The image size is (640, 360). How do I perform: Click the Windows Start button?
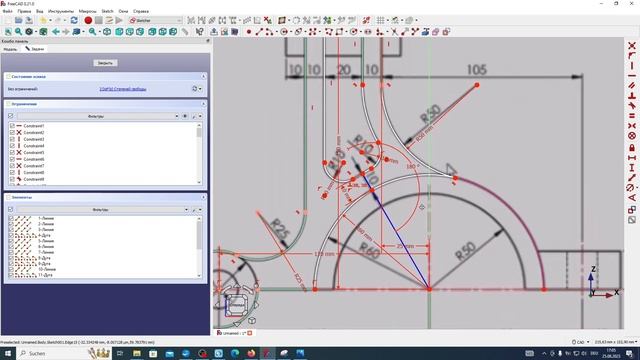click(7, 353)
